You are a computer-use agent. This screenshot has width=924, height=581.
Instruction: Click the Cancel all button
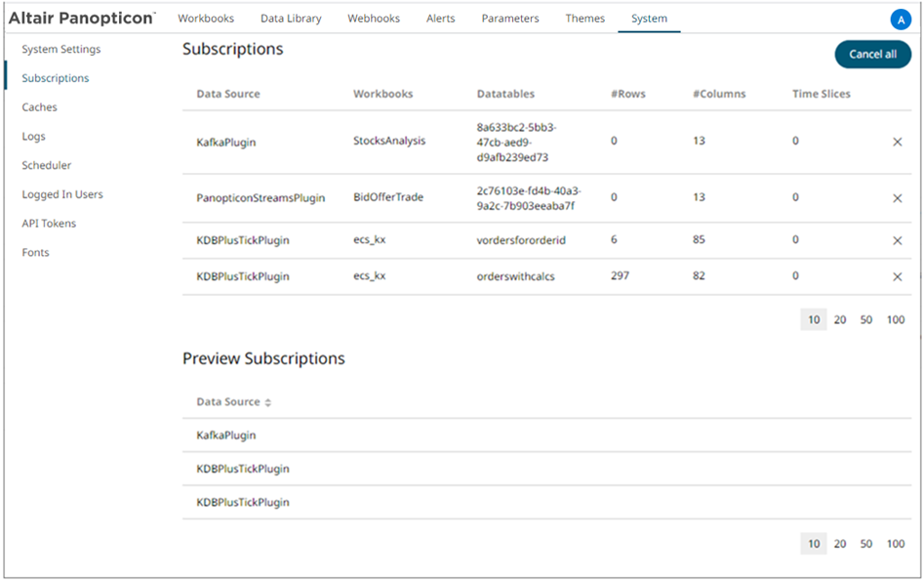tap(872, 55)
